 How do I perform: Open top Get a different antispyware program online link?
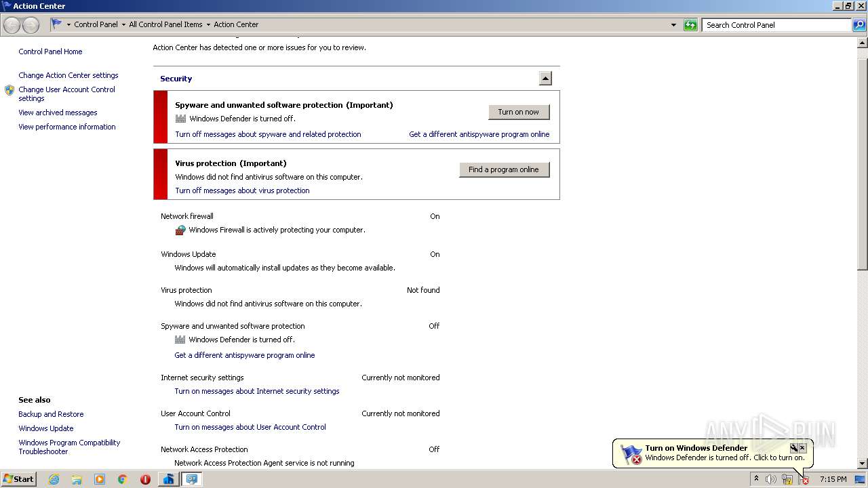point(479,134)
